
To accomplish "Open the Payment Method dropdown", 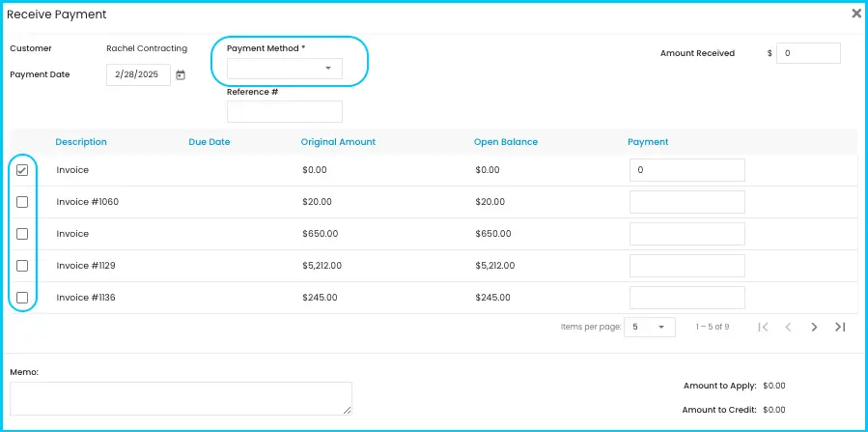I will tap(285, 68).
